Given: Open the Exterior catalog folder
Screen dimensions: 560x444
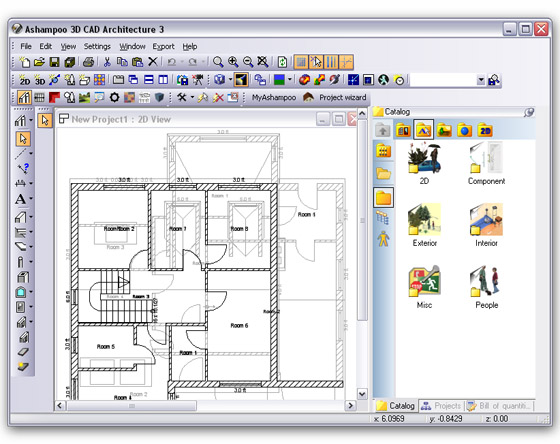Looking at the screenshot, I should [x=424, y=224].
